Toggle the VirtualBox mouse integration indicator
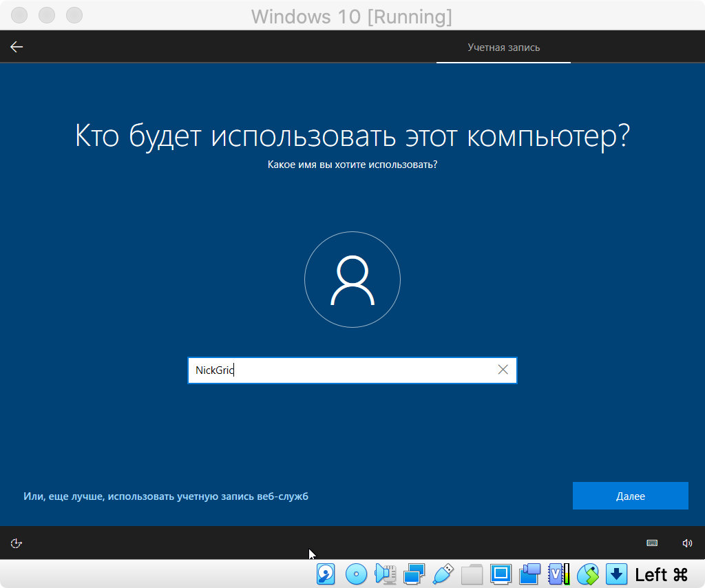705x588 pixels. (588, 574)
